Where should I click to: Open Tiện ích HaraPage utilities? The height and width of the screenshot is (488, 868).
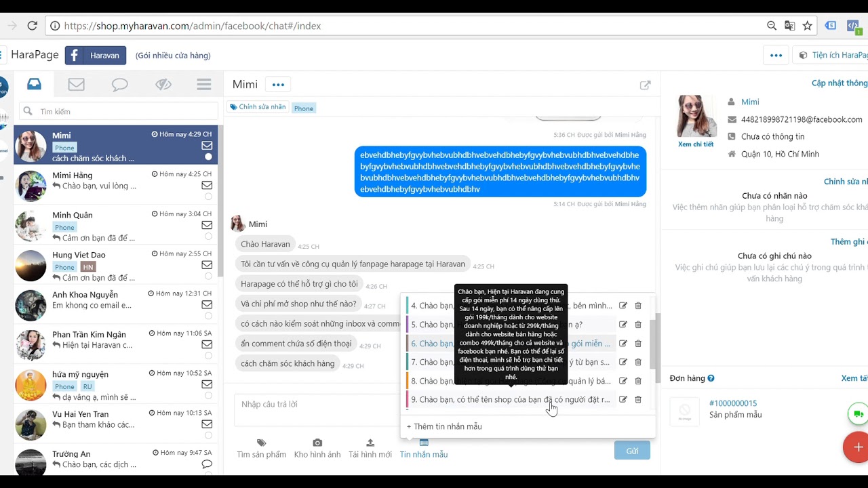tap(832, 56)
